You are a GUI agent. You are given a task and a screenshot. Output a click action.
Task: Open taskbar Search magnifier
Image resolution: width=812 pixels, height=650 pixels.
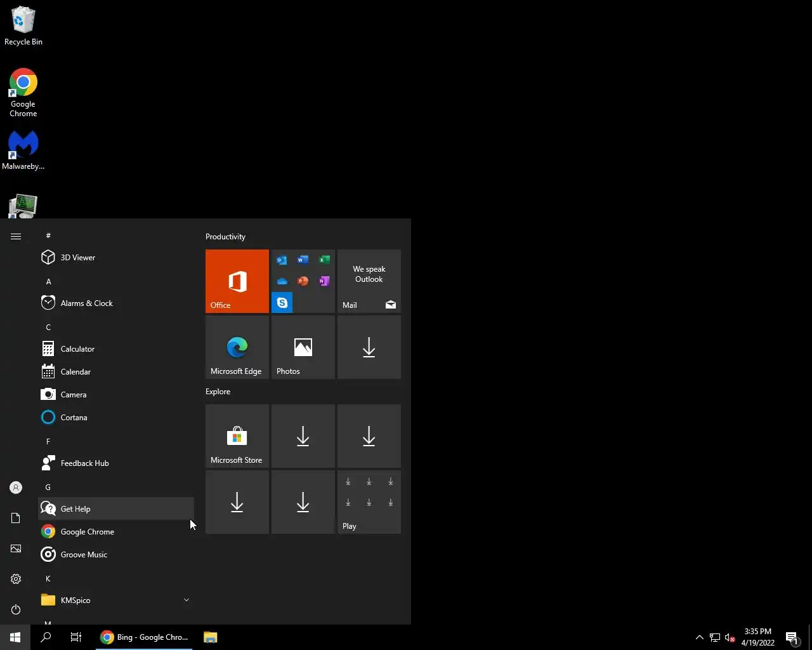click(46, 637)
